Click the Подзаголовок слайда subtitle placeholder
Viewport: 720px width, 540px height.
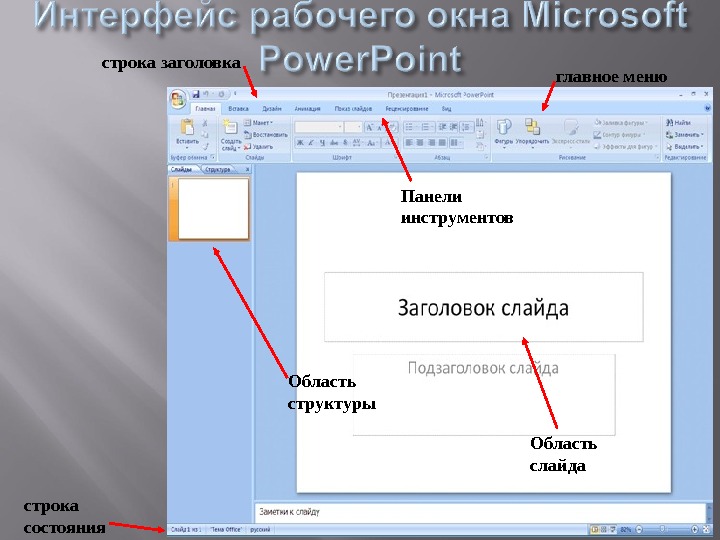484,394
